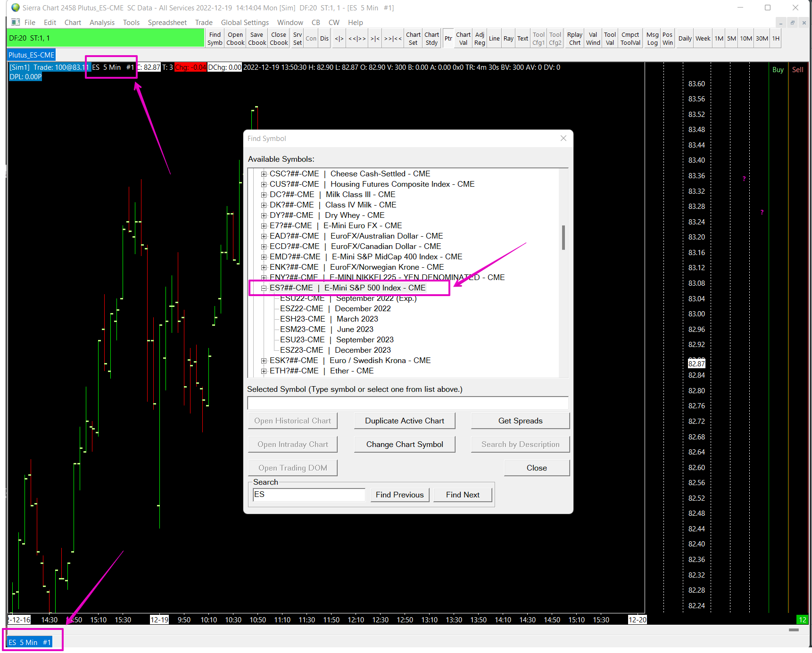Click the Sell column header
This screenshot has width=812, height=653.
tap(797, 70)
